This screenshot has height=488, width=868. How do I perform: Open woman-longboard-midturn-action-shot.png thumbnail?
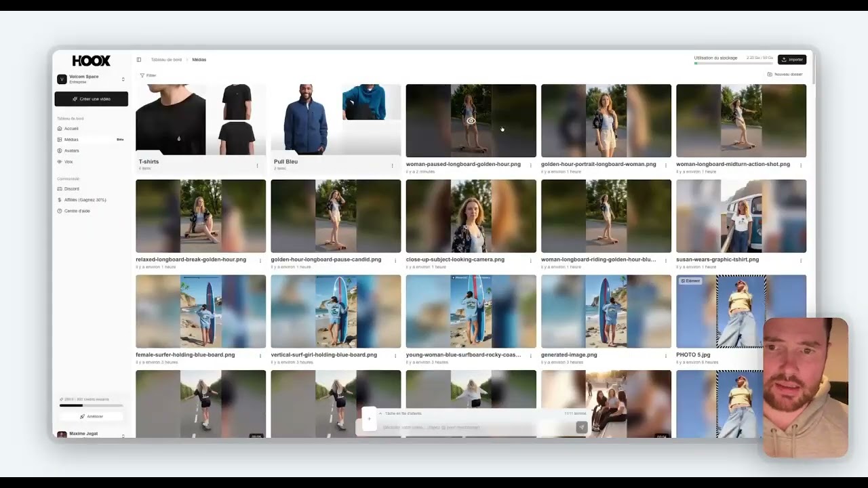[x=741, y=121]
